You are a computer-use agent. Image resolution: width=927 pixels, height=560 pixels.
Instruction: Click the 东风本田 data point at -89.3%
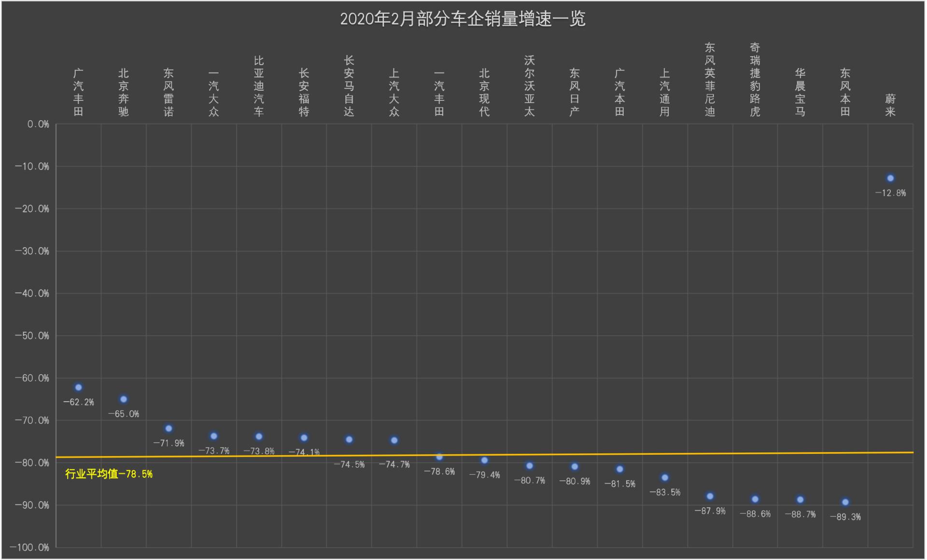click(x=845, y=502)
